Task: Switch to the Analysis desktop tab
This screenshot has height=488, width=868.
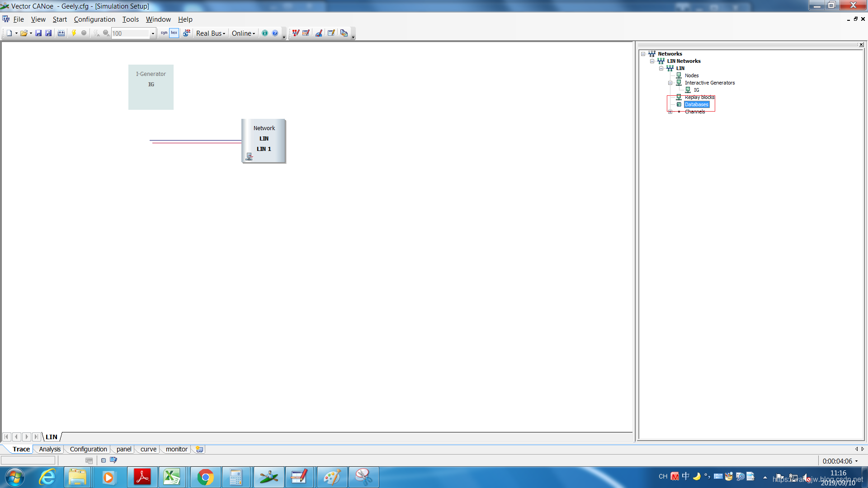Action: pyautogui.click(x=50, y=449)
